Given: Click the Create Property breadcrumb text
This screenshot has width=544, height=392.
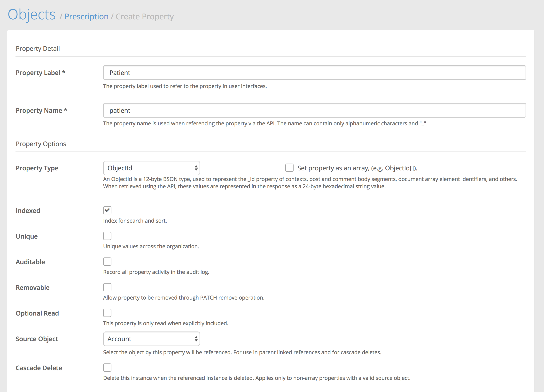Looking at the screenshot, I should tap(145, 16).
